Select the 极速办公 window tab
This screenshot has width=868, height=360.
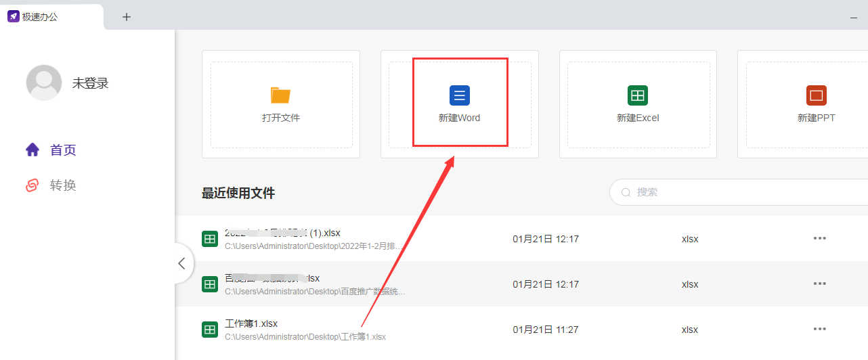(52, 17)
